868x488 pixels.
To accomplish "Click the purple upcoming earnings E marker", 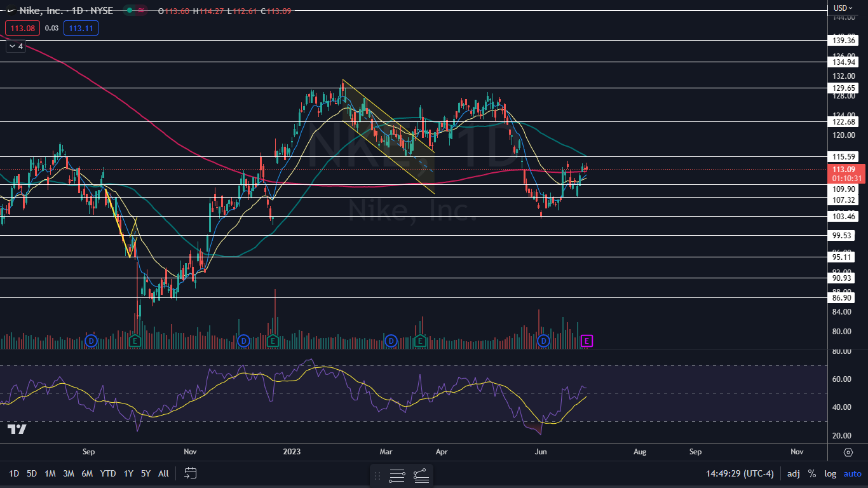I will click(587, 341).
